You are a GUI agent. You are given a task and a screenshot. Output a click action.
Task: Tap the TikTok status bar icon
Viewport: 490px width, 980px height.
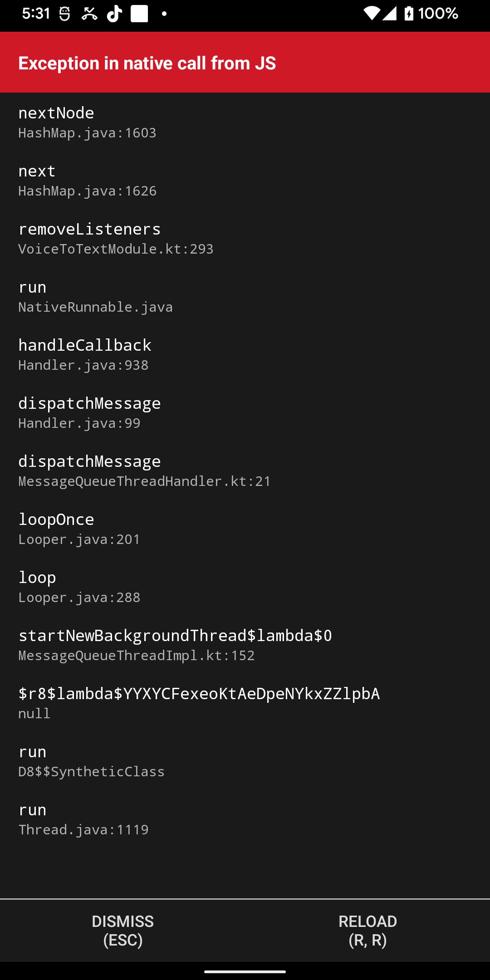114,14
